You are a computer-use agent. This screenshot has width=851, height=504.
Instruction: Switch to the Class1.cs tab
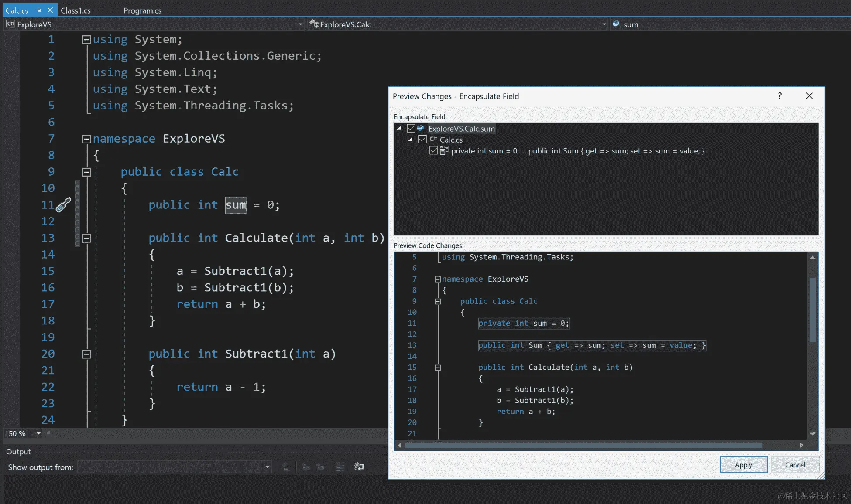click(75, 10)
